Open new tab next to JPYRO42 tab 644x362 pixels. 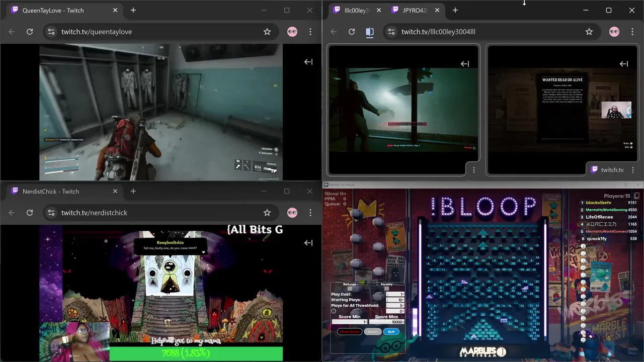click(455, 10)
